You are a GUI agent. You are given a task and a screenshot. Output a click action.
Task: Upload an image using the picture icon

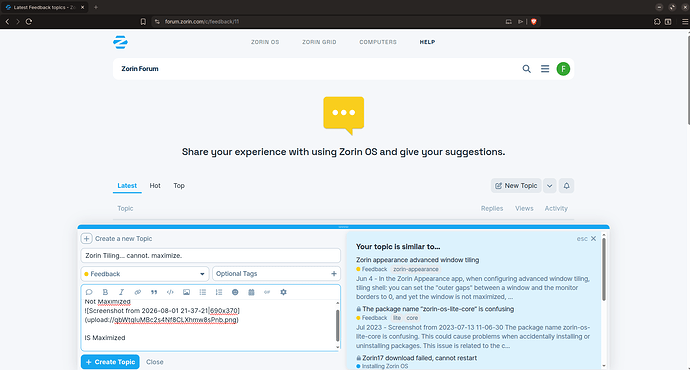(x=187, y=292)
